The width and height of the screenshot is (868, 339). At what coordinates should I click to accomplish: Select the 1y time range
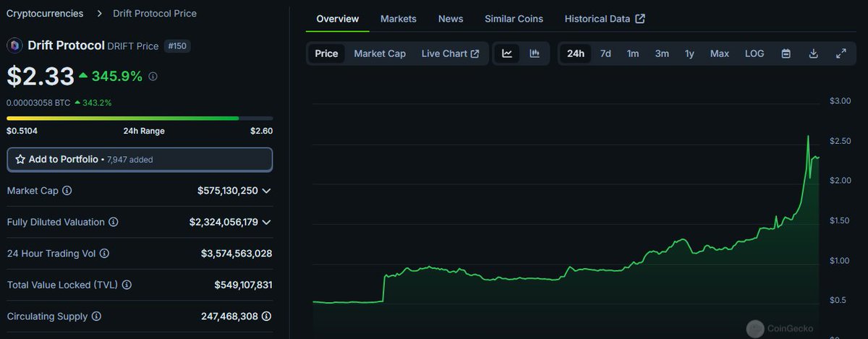point(689,53)
